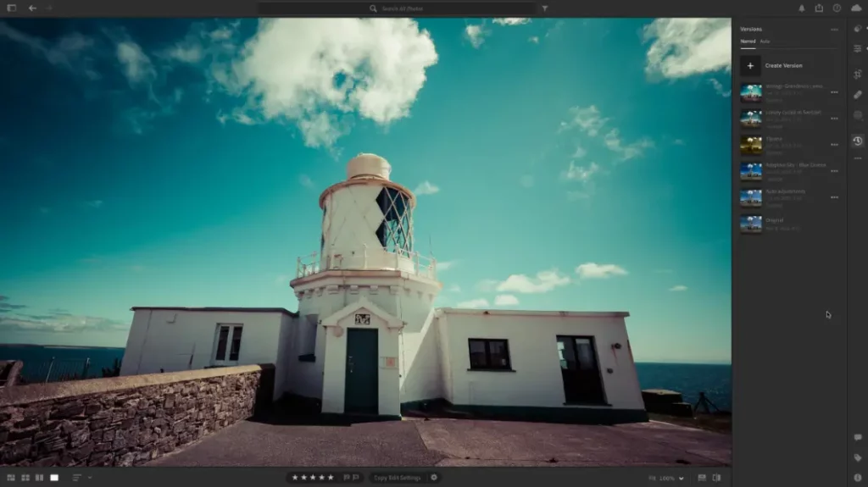Set the rating to five stars
868x487 pixels.
[331, 478]
